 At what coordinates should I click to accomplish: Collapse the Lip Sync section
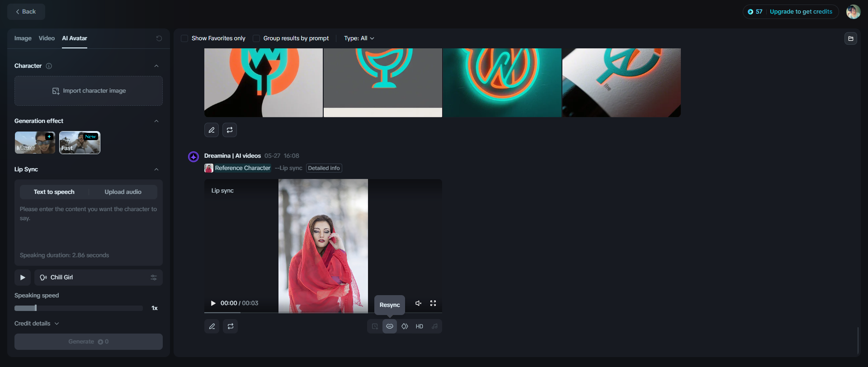(156, 169)
